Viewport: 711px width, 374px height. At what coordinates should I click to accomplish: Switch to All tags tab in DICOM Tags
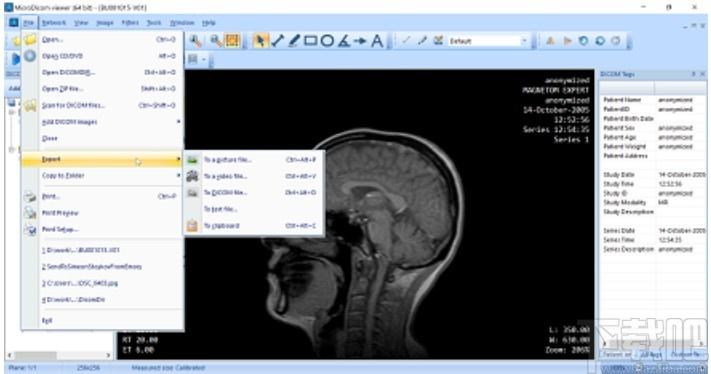tap(651, 354)
